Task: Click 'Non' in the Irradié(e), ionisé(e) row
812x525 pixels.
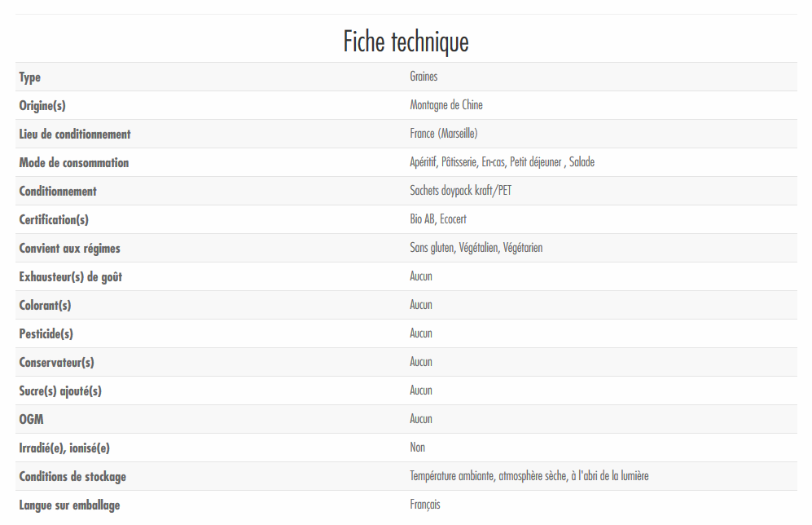Action: (417, 448)
